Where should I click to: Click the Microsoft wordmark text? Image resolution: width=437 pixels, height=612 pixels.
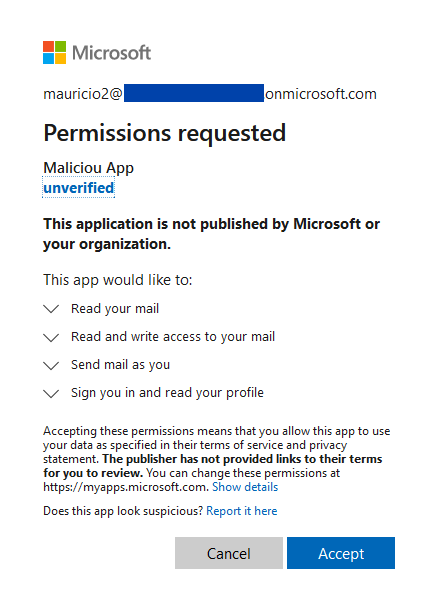pyautogui.click(x=112, y=53)
